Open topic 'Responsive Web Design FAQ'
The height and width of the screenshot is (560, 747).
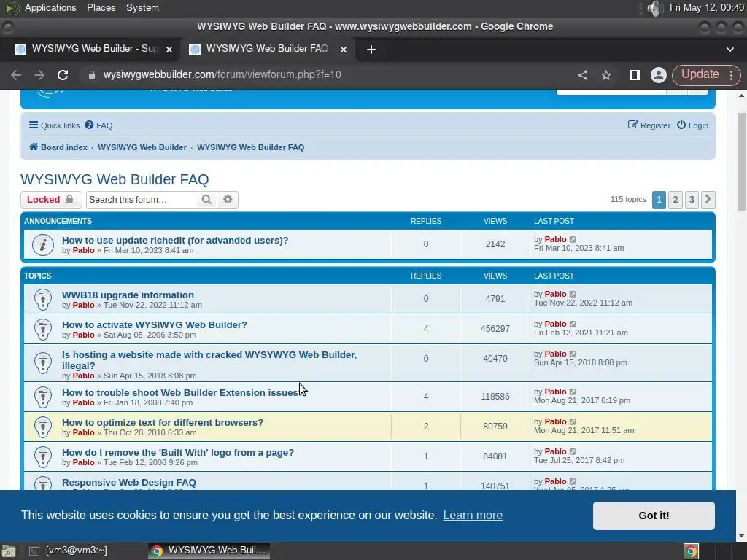tap(128, 483)
